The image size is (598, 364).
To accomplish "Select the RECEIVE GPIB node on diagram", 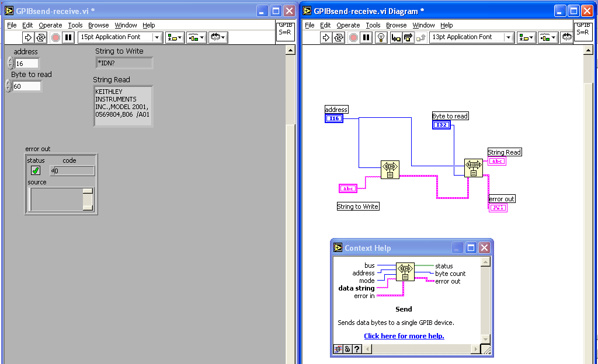I will tap(473, 168).
